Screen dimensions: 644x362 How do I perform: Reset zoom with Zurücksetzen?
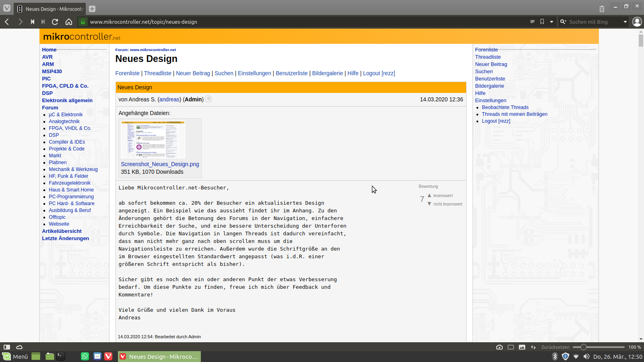[555, 347]
